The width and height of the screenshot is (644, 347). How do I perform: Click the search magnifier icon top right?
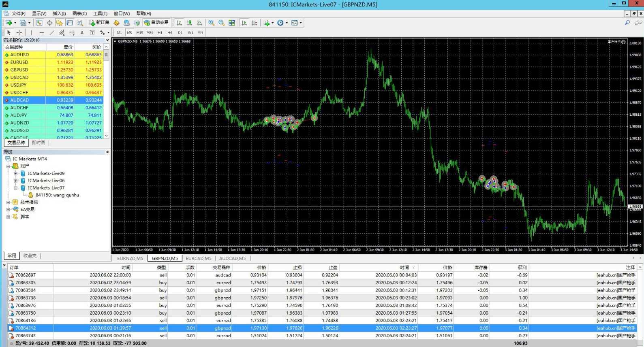pos(627,23)
